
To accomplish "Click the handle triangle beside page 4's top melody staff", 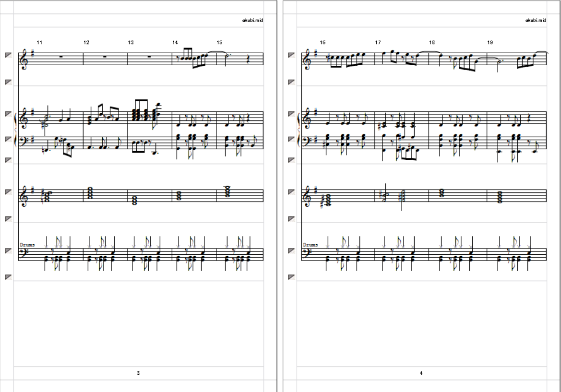I will coord(291,55).
